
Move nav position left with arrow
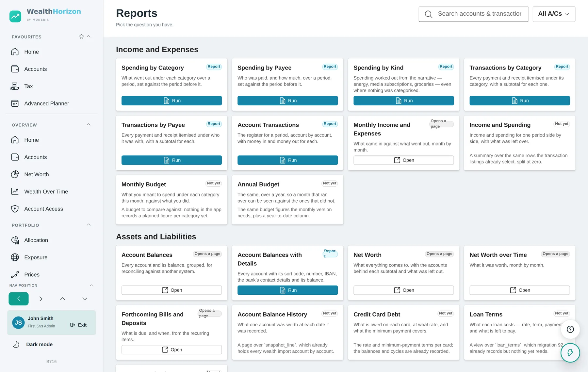[x=19, y=299]
